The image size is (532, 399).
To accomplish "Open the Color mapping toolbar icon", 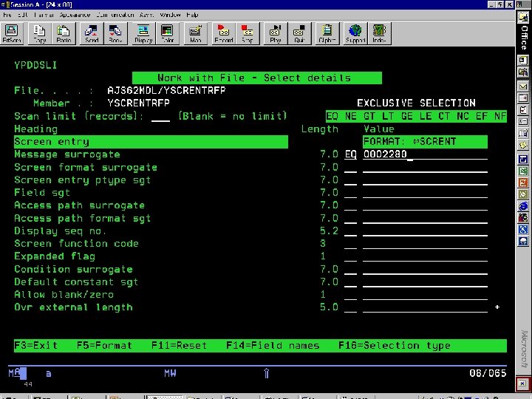I will coord(167,33).
